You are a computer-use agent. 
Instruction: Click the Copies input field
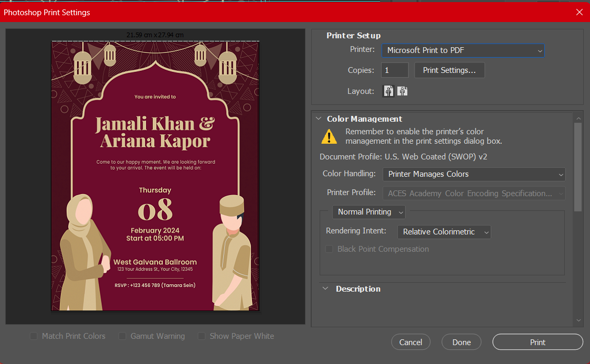click(x=394, y=70)
